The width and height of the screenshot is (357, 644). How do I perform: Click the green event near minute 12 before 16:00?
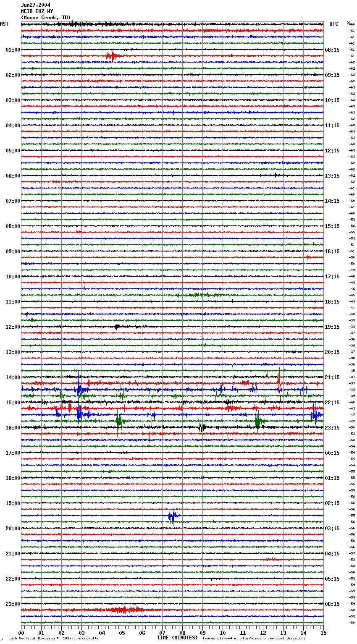[x=258, y=421]
